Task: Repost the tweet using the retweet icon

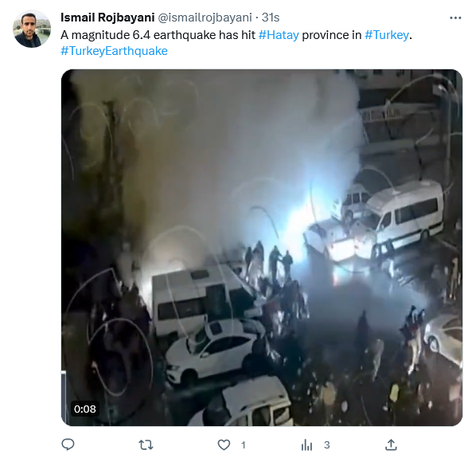Action: click(x=146, y=445)
